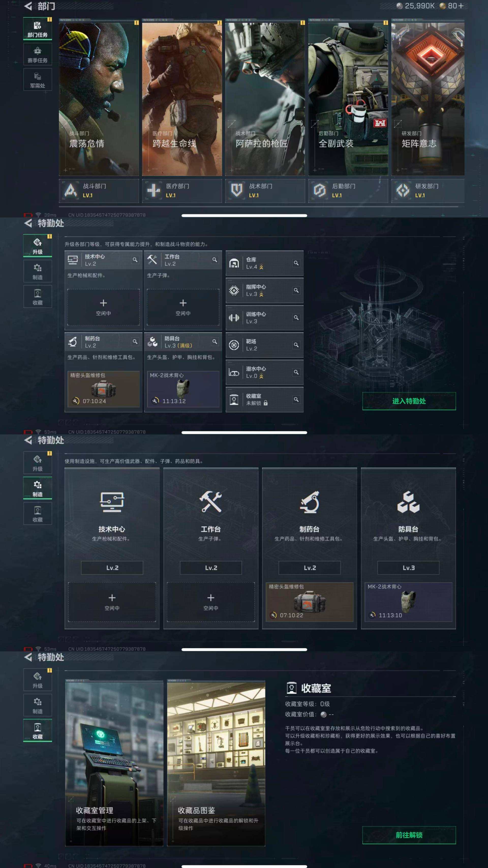This screenshot has height=868, width=488.
Task: Open the 收藏品图鉴 card
Action: coord(216,763)
